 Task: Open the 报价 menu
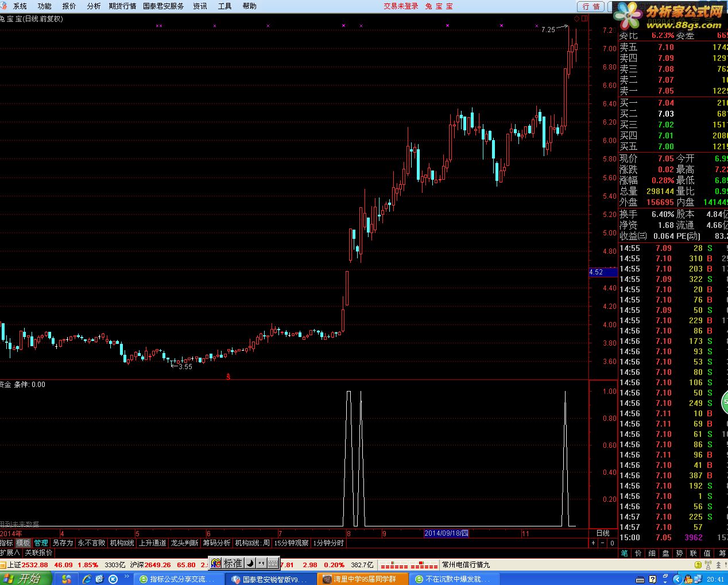69,6
